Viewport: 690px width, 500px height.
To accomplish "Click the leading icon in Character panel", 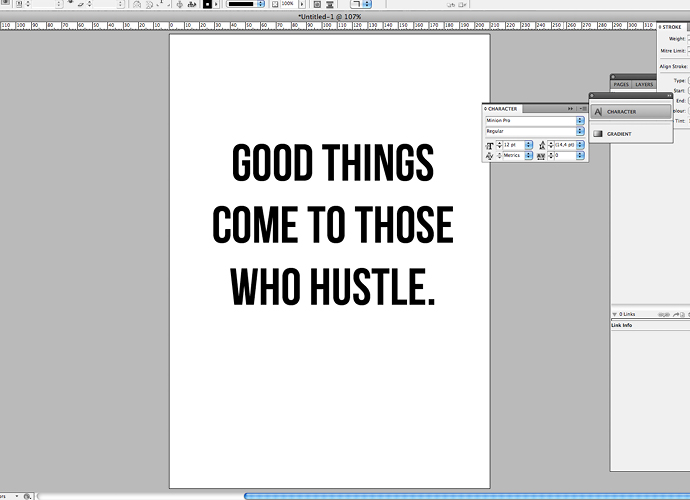I will [x=542, y=145].
